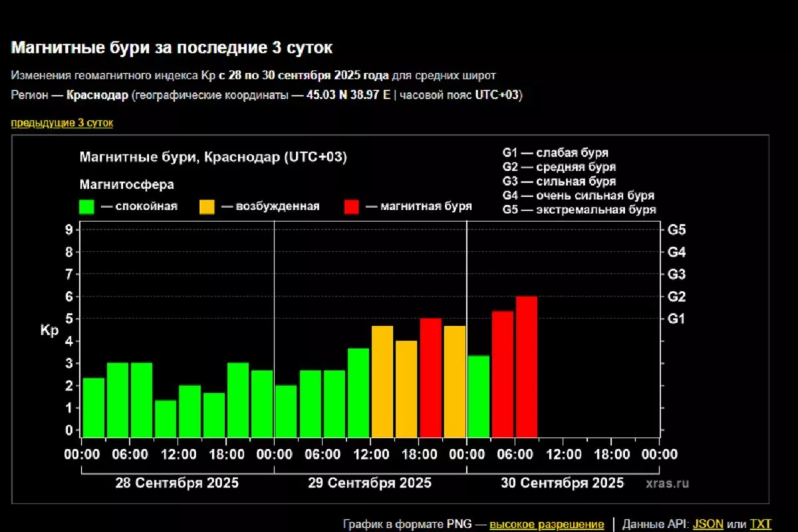Click the G1 label on the right axis

676,319
